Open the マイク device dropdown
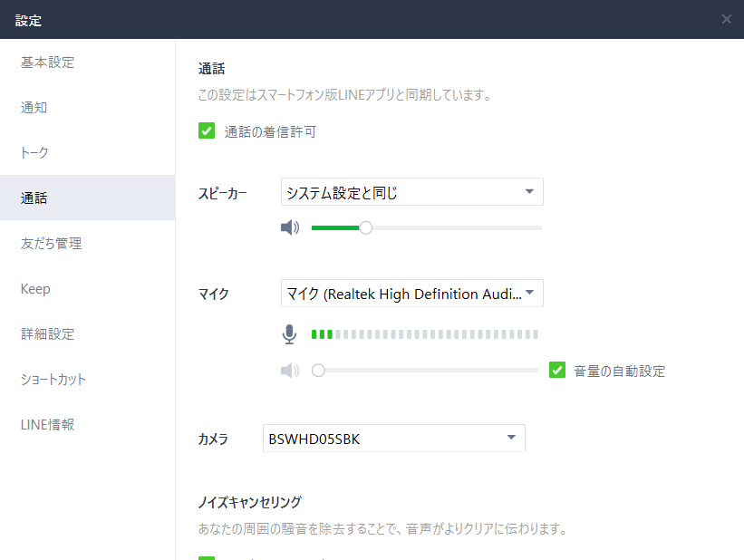This screenshot has width=744, height=560. [x=411, y=294]
